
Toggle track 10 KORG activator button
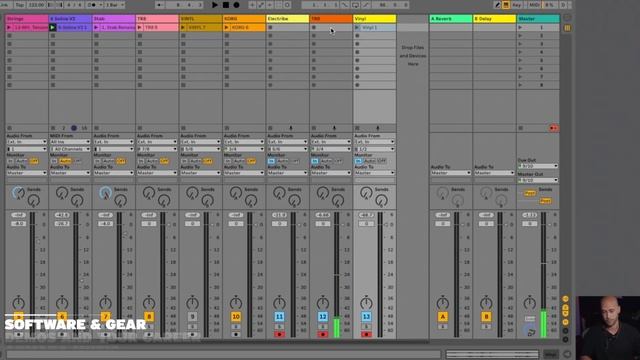(236, 317)
